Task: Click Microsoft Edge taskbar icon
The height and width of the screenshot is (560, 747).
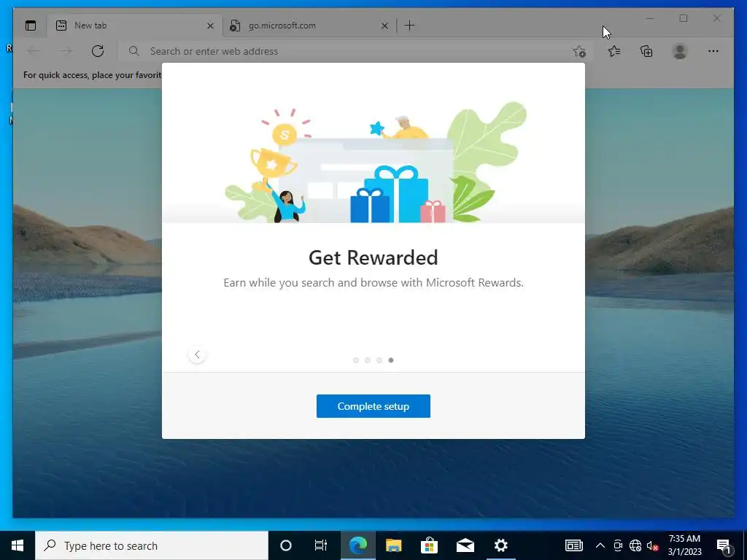Action: [357, 545]
